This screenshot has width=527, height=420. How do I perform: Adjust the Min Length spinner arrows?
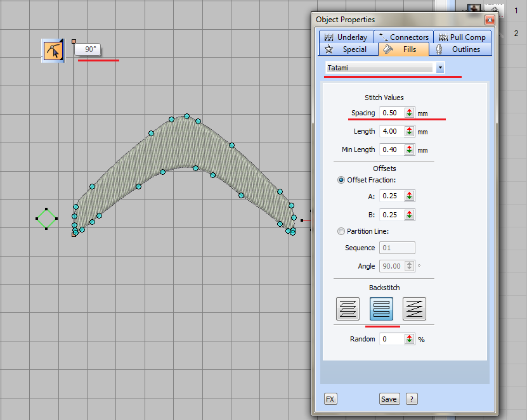point(409,150)
